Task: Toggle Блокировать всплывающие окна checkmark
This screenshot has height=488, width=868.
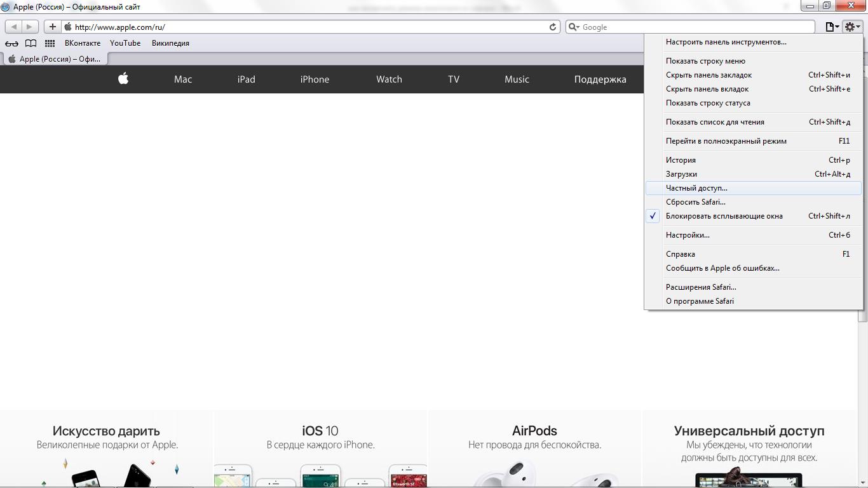Action: click(653, 216)
